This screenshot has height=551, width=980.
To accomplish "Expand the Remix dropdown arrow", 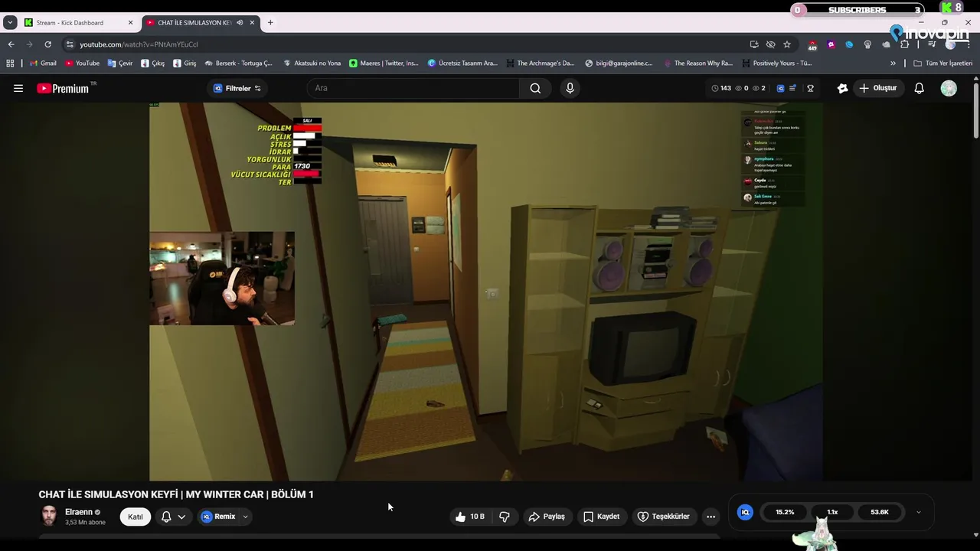I will coord(245,517).
